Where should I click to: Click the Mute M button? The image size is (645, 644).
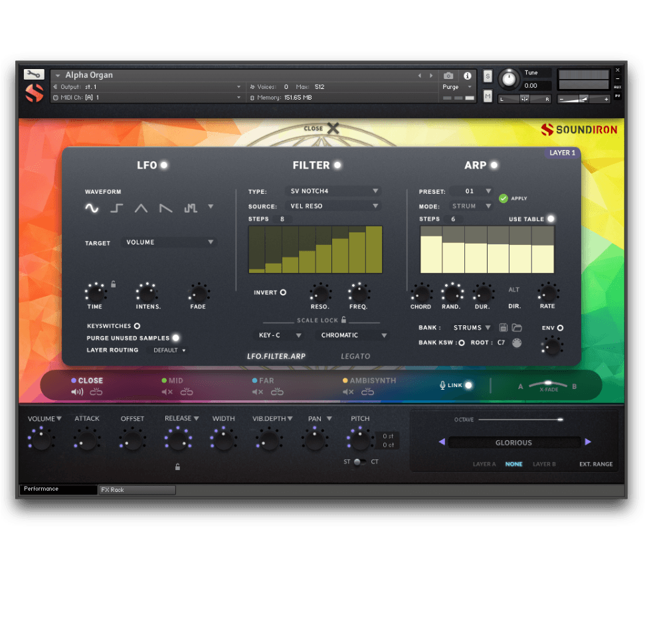click(488, 96)
